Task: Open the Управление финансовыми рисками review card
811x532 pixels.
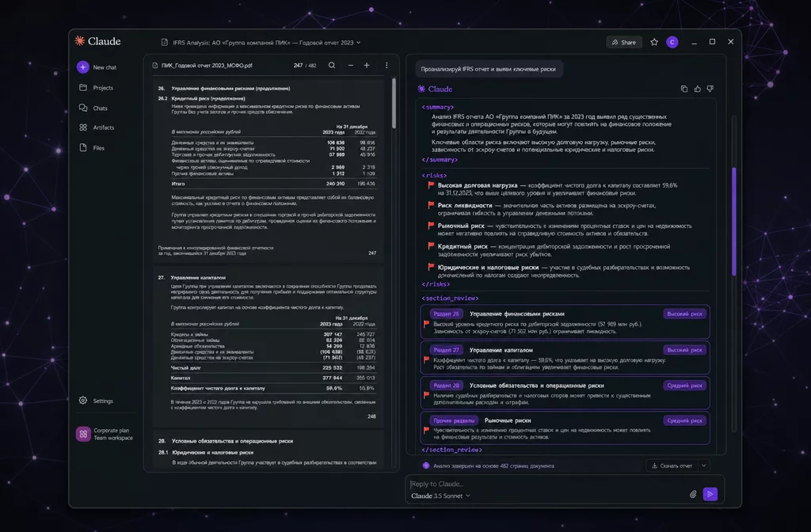Action: pos(565,321)
